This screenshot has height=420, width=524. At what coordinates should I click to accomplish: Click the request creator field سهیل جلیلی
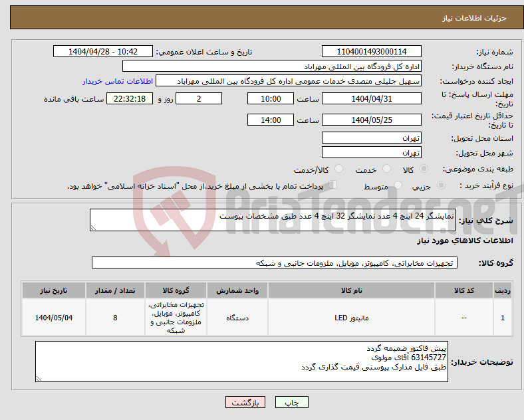pos(289,81)
